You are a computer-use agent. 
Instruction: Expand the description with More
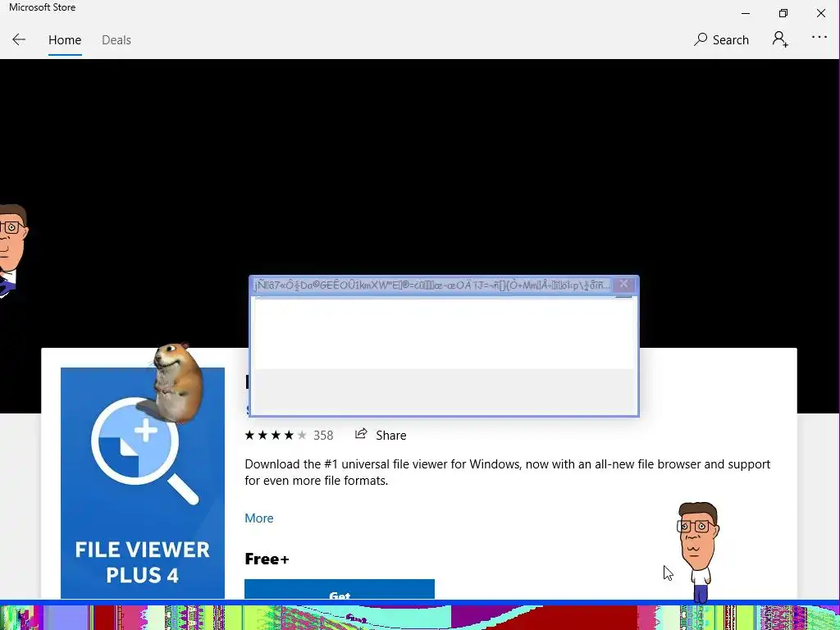(x=258, y=518)
